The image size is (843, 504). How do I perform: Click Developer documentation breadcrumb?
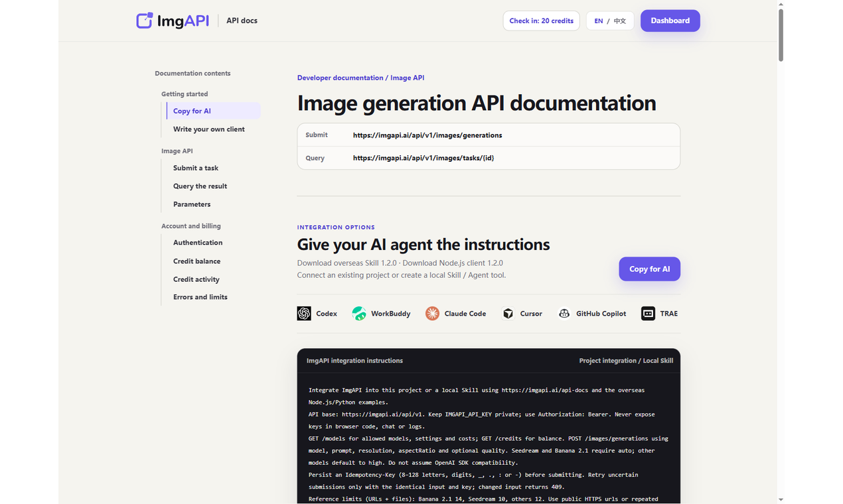(340, 78)
